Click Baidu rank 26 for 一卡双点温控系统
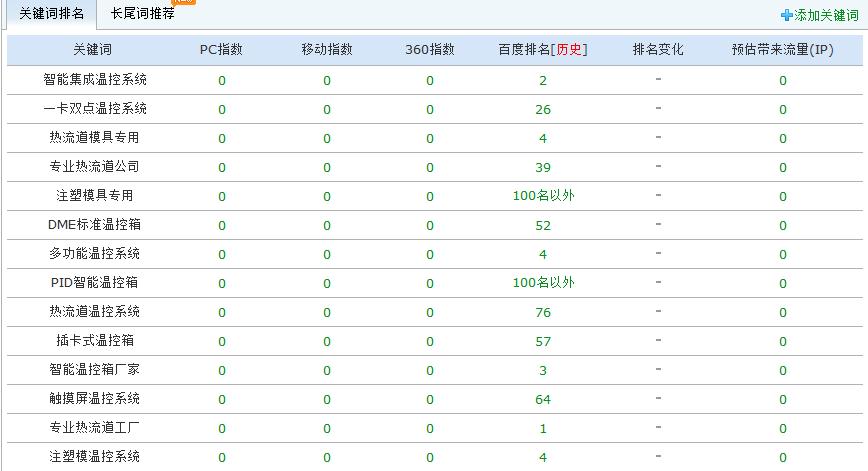Viewport: 868px width, 471px height. pyautogui.click(x=543, y=110)
